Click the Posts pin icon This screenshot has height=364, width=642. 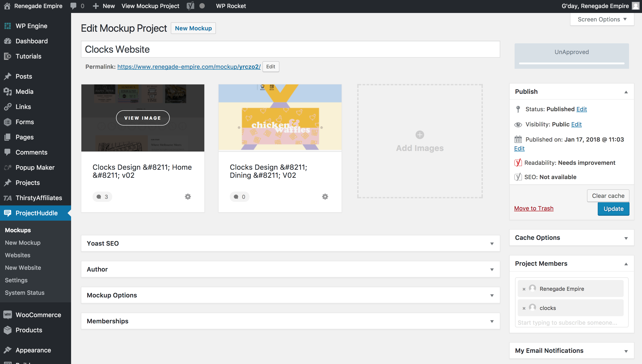(x=8, y=76)
